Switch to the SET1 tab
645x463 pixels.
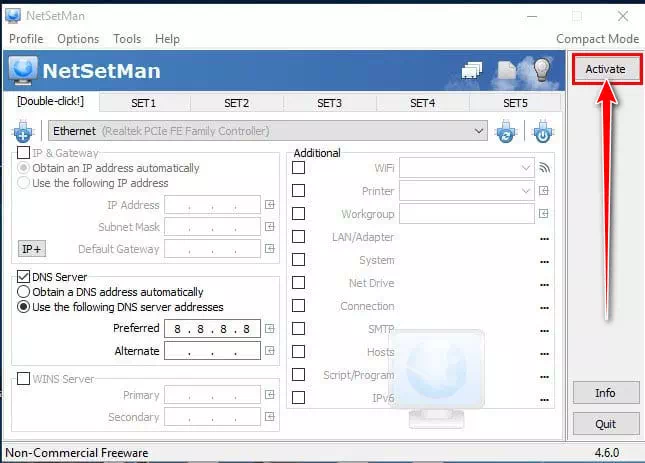[144, 103]
